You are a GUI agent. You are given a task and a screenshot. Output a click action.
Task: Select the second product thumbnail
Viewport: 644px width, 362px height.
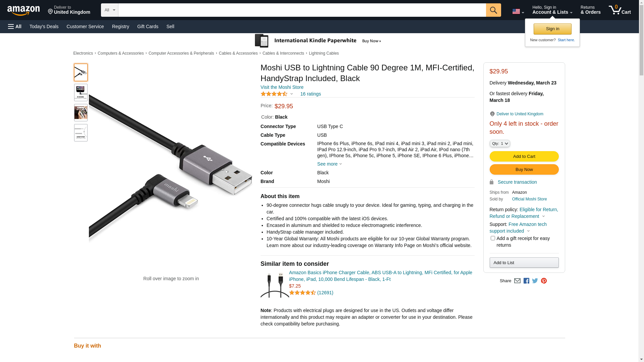coord(80,93)
